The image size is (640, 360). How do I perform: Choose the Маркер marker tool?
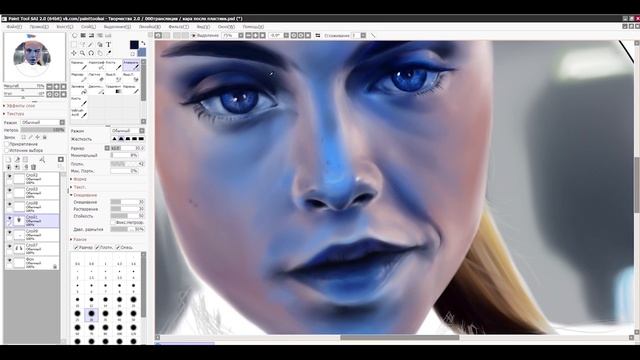point(79,77)
